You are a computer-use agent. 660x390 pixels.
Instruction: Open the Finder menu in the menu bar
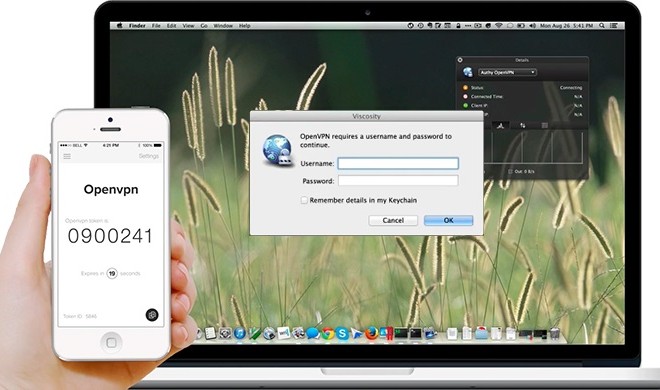(137, 26)
